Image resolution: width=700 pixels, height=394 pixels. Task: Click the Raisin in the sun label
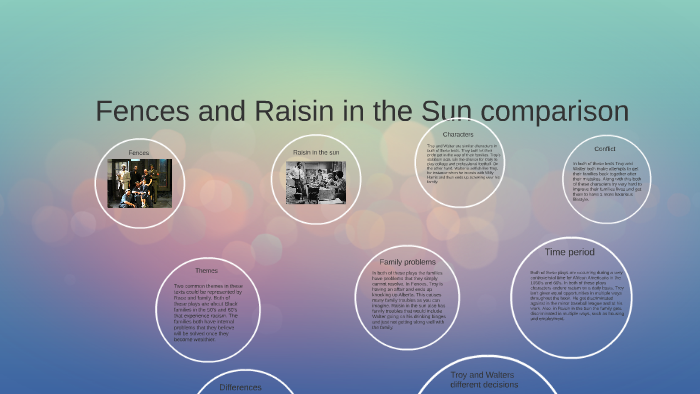click(x=316, y=152)
